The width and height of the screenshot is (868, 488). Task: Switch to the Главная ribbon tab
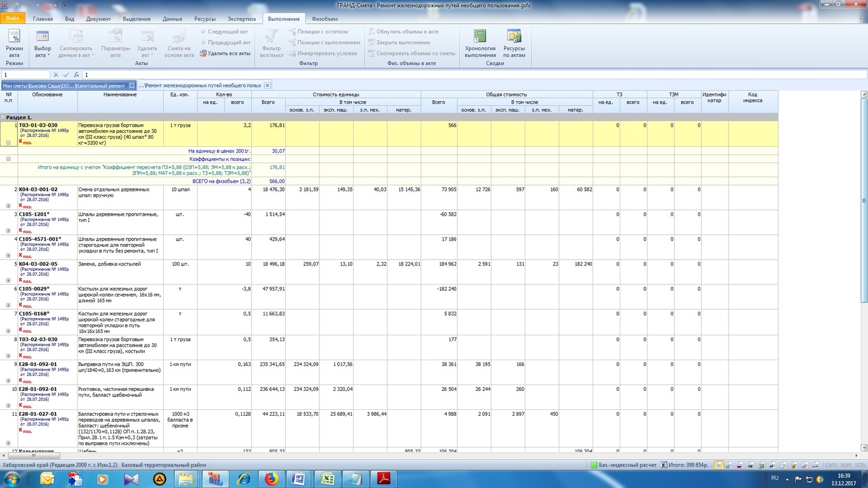click(43, 19)
